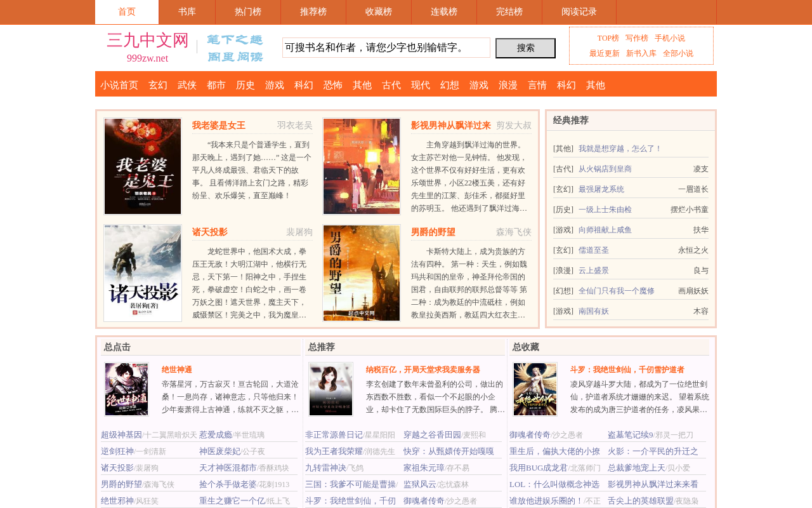Select the 玄幻 category in orange bar
Viewport: 812px width, 508px height.
click(158, 85)
